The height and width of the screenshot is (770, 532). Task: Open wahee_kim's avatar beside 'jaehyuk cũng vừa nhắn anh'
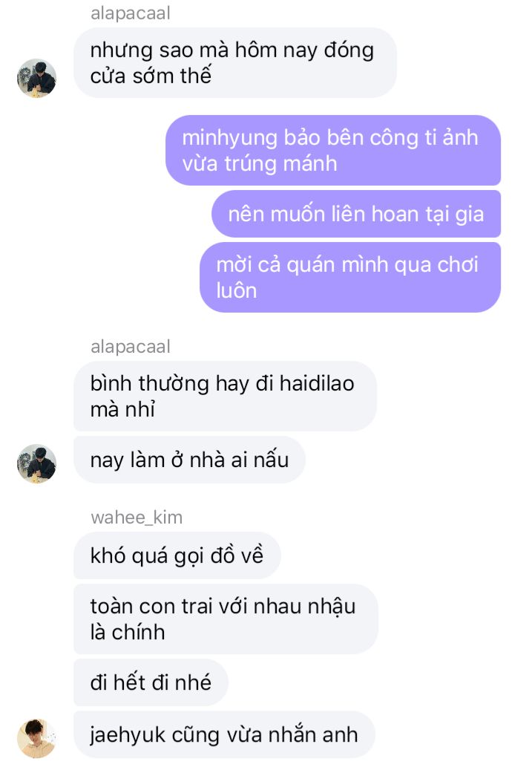(37, 738)
